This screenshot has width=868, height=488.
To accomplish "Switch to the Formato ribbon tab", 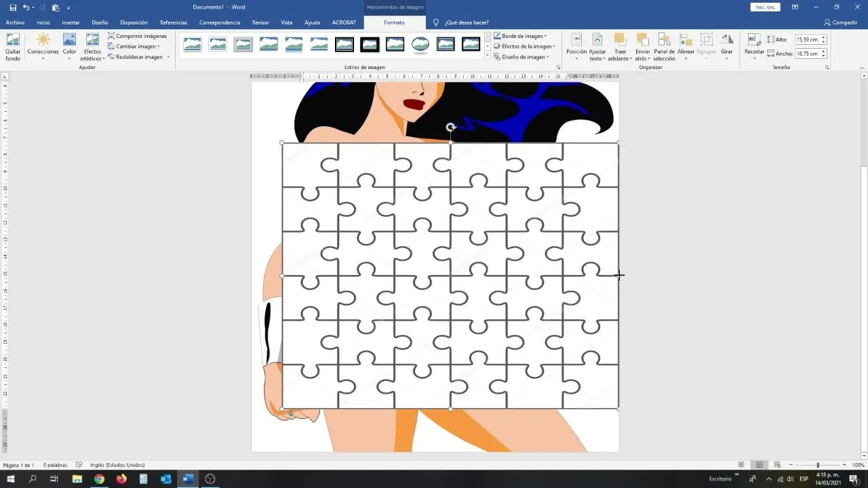I will pyautogui.click(x=394, y=22).
